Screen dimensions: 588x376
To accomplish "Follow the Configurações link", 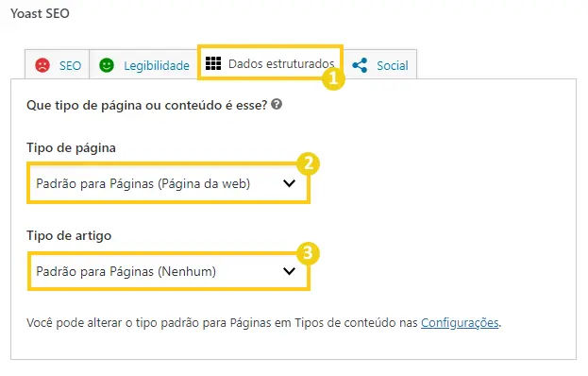I will (x=460, y=323).
